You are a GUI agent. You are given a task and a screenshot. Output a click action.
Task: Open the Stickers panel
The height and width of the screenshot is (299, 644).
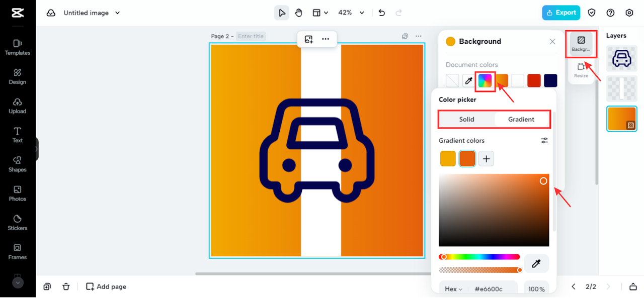18,222
